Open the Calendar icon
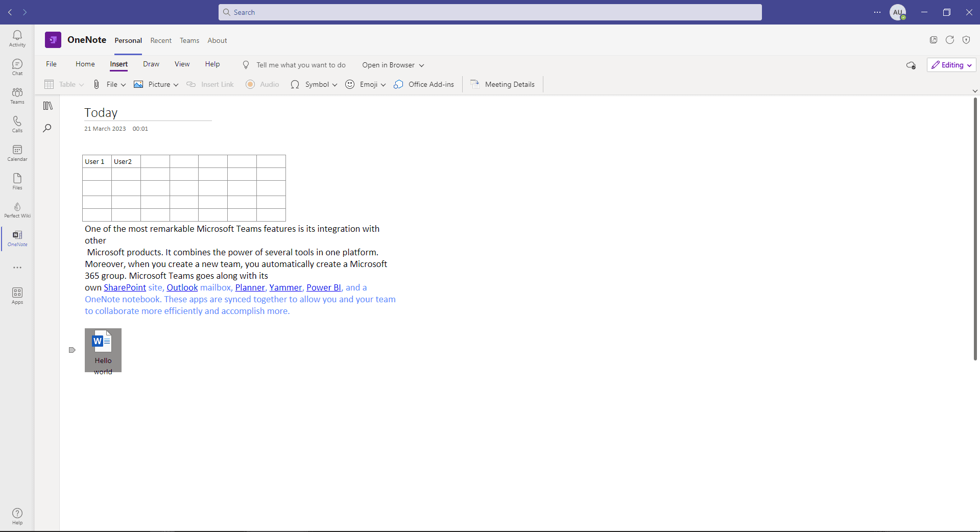Viewport: 980px width, 532px height. [x=17, y=153]
